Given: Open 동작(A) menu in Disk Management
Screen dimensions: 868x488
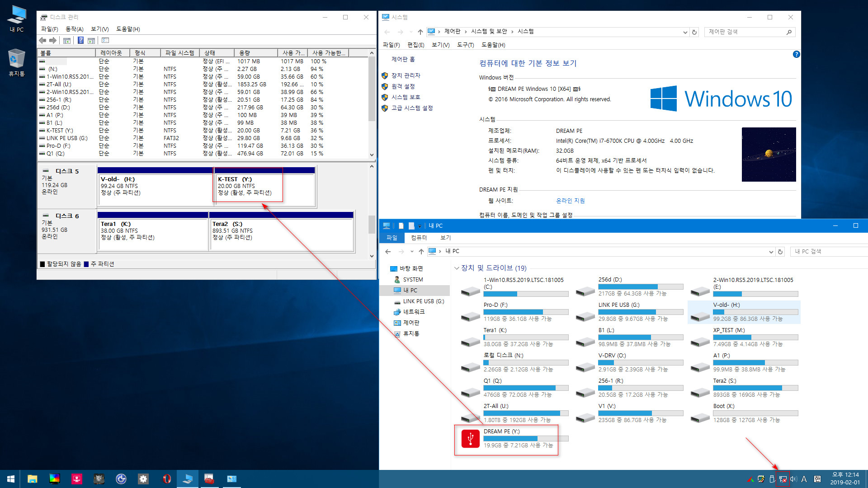Looking at the screenshot, I should (75, 29).
